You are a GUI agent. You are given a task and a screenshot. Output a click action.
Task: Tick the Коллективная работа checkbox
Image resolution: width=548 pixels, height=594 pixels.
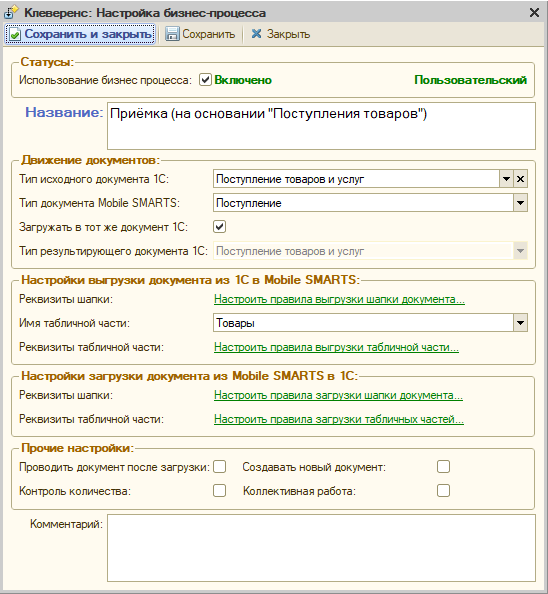[x=443, y=491]
